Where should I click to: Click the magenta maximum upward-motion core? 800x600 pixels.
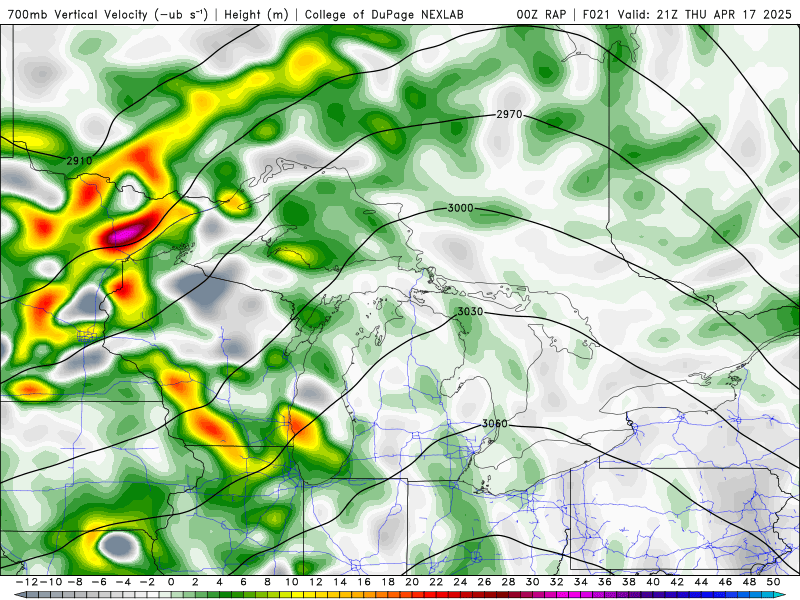tap(126, 233)
